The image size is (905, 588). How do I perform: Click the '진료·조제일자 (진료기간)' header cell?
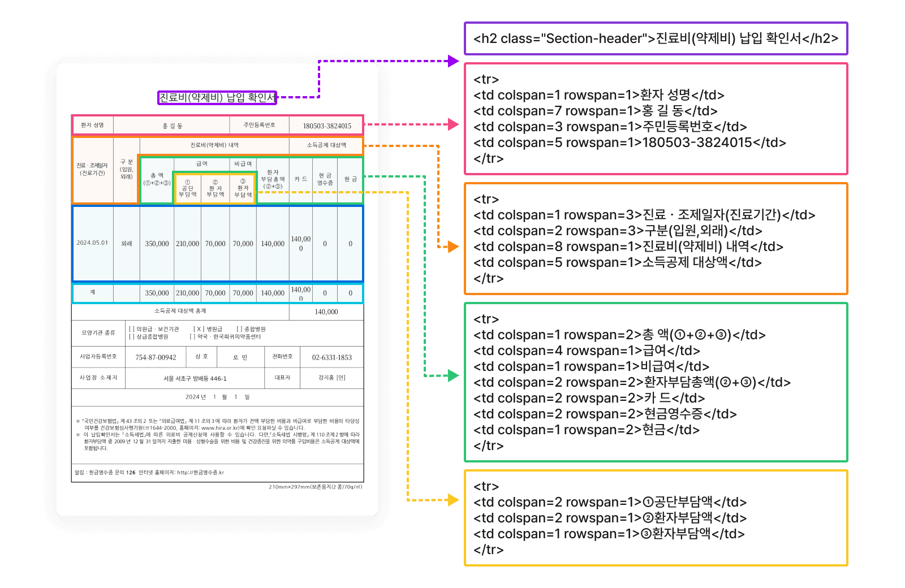92,169
